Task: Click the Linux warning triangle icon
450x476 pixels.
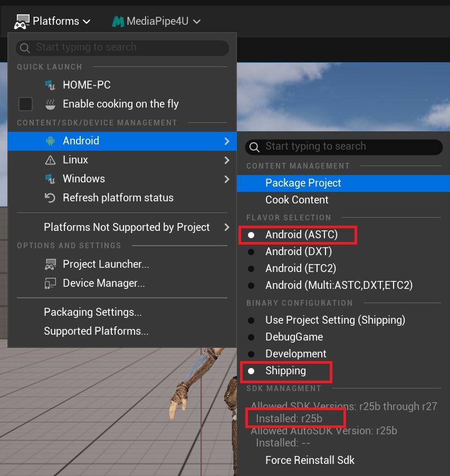Action: 50,160
